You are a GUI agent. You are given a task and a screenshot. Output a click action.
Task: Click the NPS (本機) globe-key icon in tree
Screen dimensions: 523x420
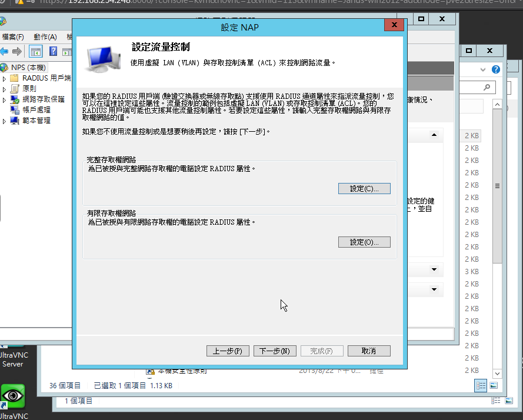[4, 68]
